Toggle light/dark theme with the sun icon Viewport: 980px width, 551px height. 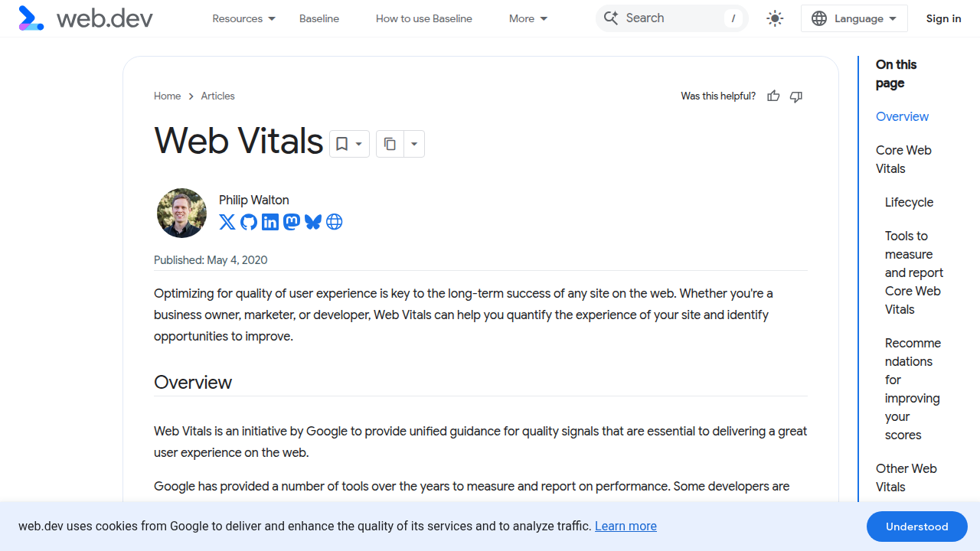[x=774, y=18]
